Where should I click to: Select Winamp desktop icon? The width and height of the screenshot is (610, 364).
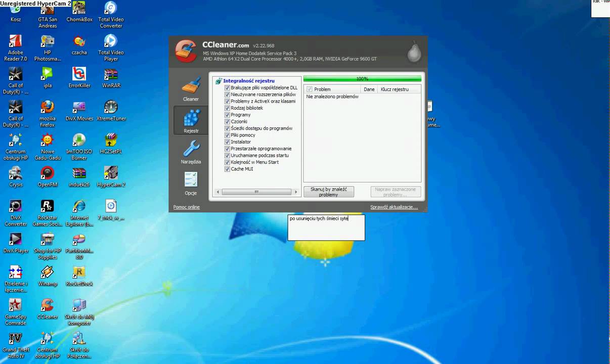tap(48, 276)
